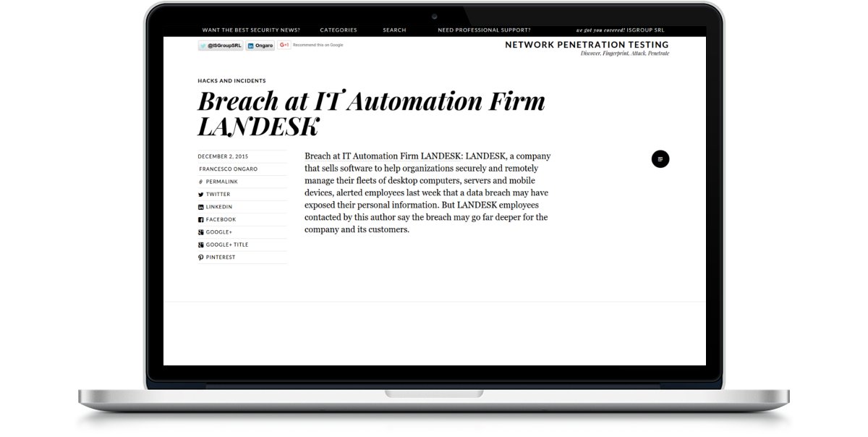Share via the Facebook icon
Screen dimensions: 868x437
pyautogui.click(x=201, y=219)
